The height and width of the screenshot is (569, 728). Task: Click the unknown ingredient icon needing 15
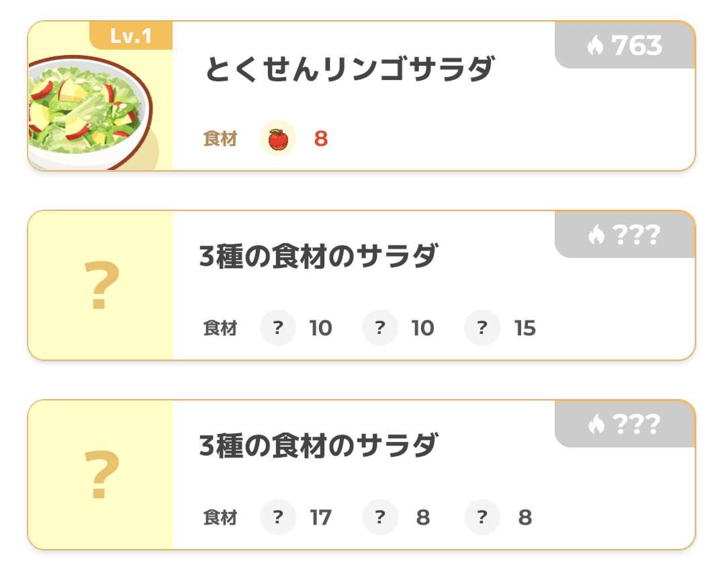(482, 328)
